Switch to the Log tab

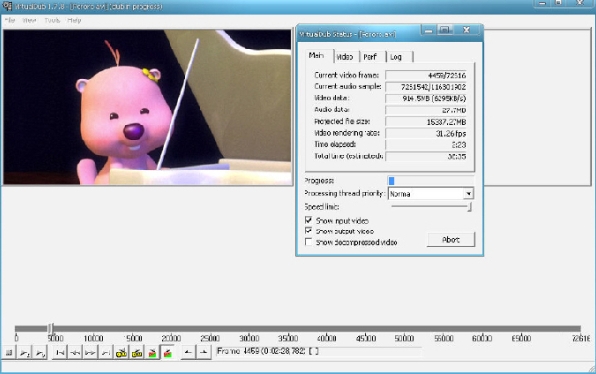click(x=399, y=57)
